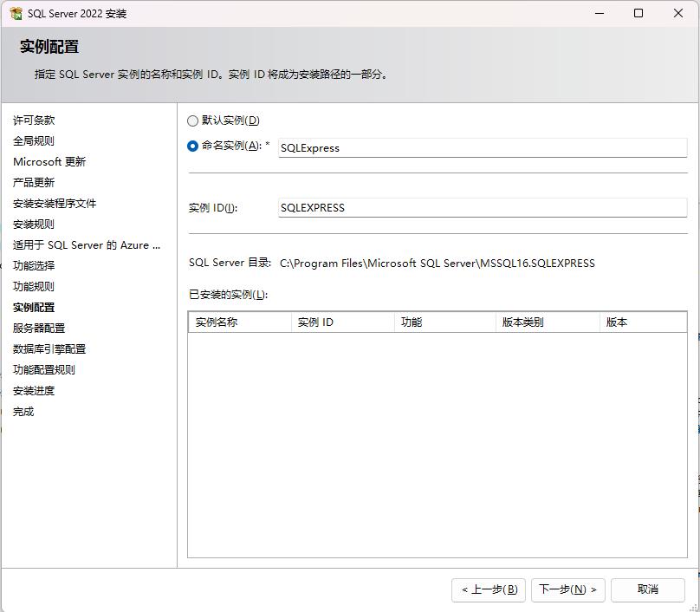Select the 命名实例 radio button
The width and height of the screenshot is (700, 612).
coord(193,146)
